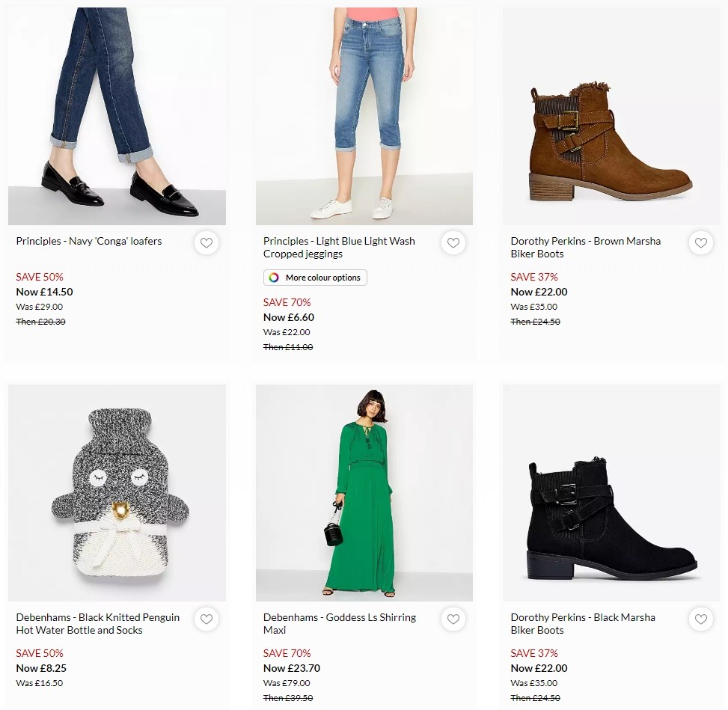Open Debenhams Goddess Ls Shirring Maxi listing

(339, 623)
